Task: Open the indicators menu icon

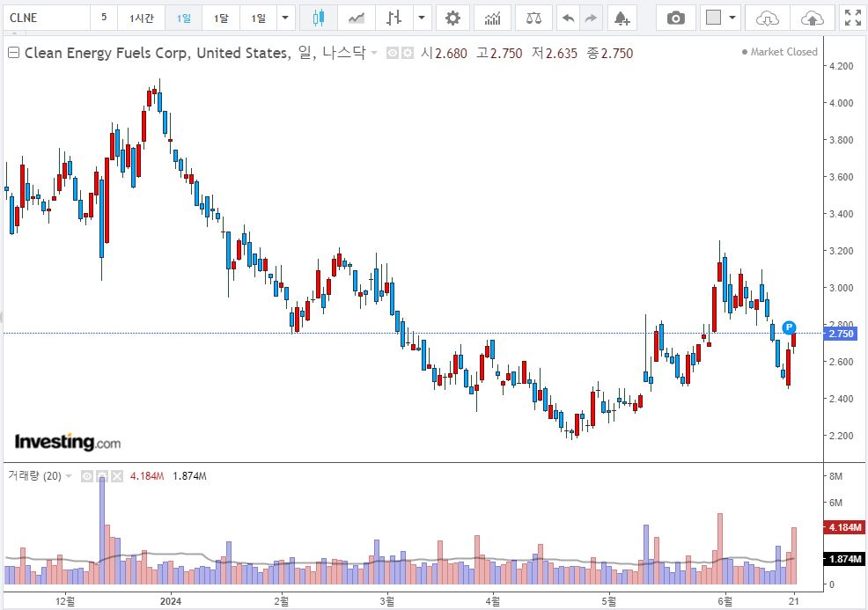Action: point(492,18)
